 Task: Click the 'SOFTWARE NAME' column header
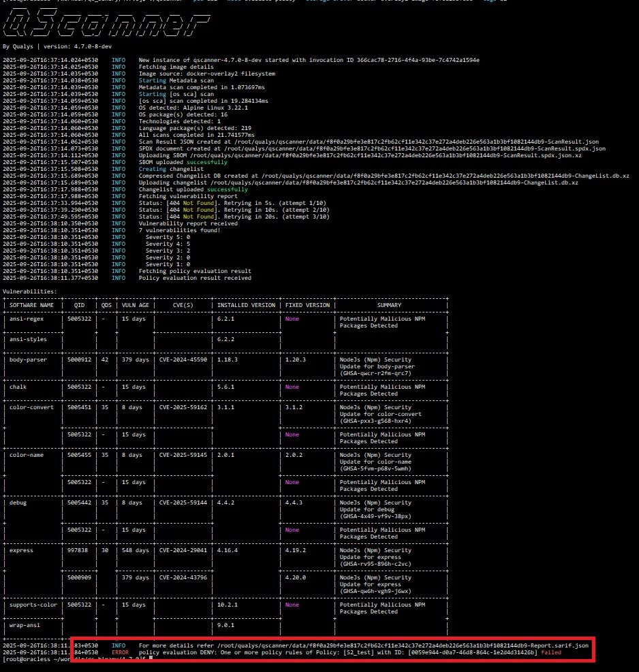31,305
